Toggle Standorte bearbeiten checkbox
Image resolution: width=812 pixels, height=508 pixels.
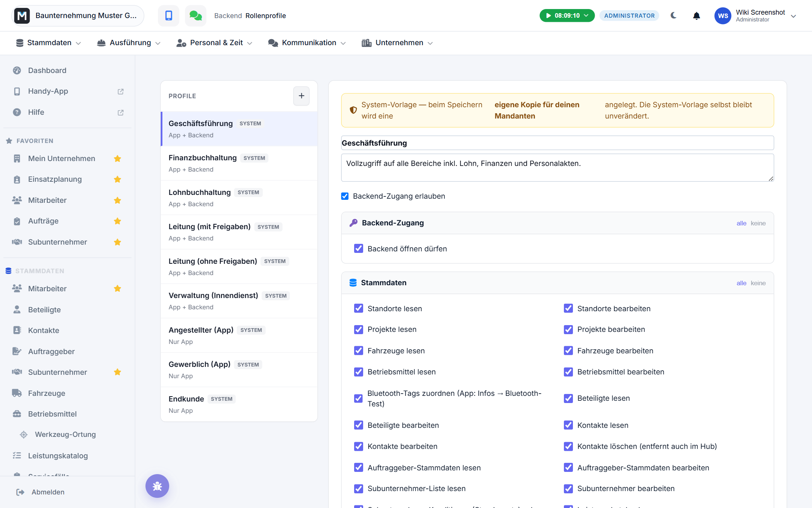click(568, 308)
